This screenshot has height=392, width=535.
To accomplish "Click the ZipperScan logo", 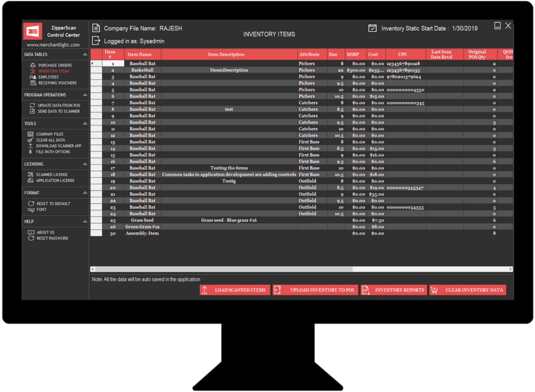I will click(33, 31).
